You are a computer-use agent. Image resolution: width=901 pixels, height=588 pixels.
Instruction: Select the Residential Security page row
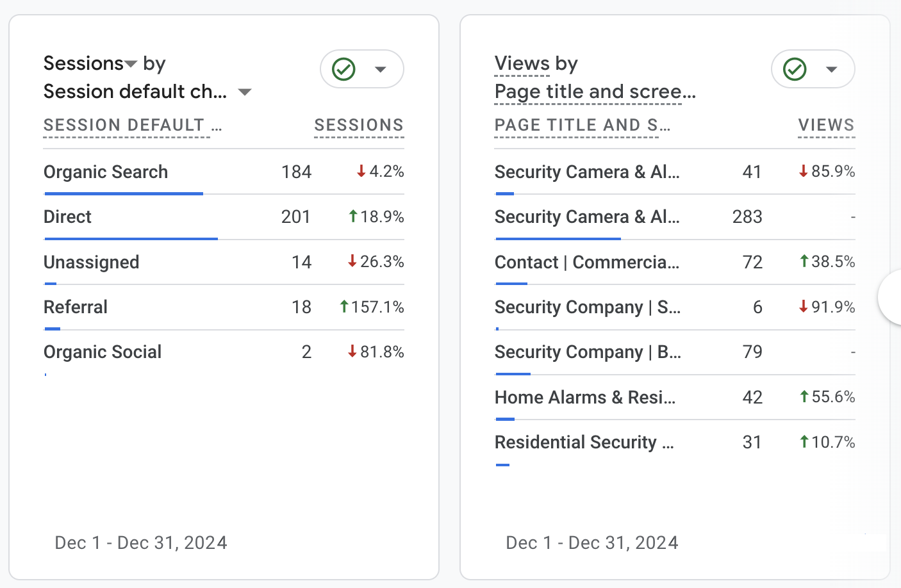(x=584, y=443)
